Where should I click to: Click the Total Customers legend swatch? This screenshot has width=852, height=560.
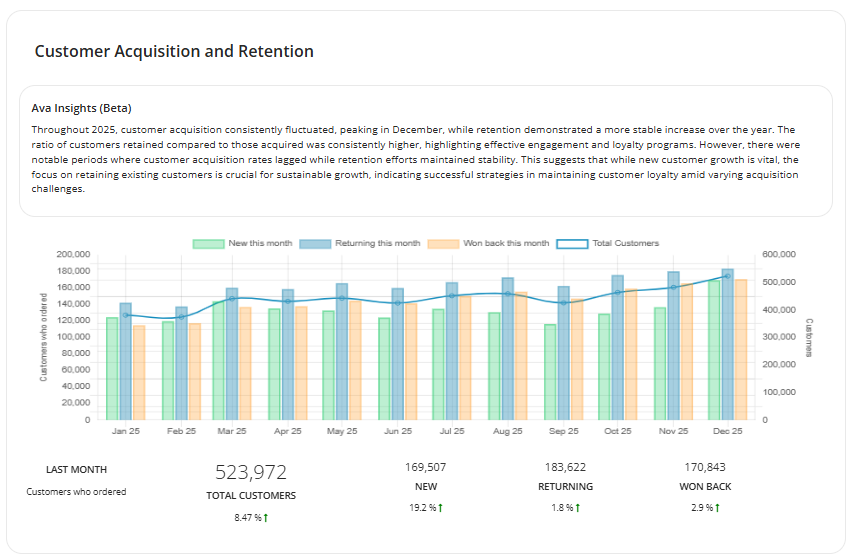572,243
